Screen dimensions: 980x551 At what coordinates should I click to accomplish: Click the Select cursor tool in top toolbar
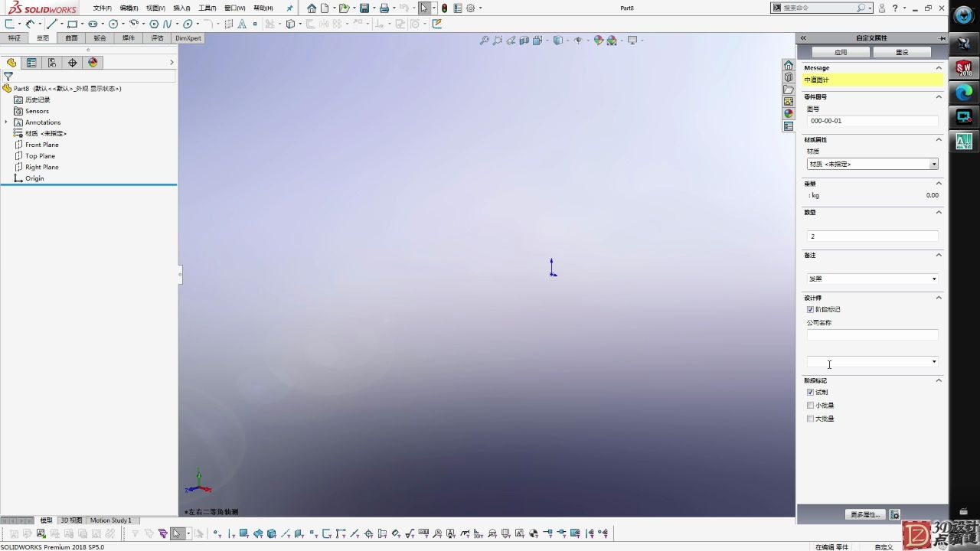point(424,8)
